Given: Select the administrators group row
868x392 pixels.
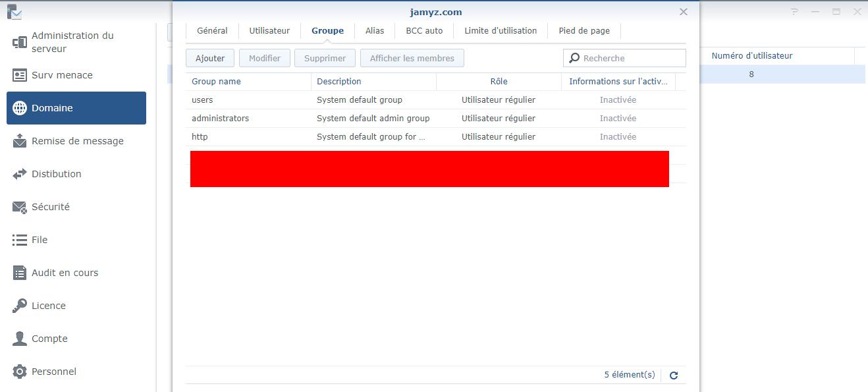Looking at the screenshot, I should [435, 119].
